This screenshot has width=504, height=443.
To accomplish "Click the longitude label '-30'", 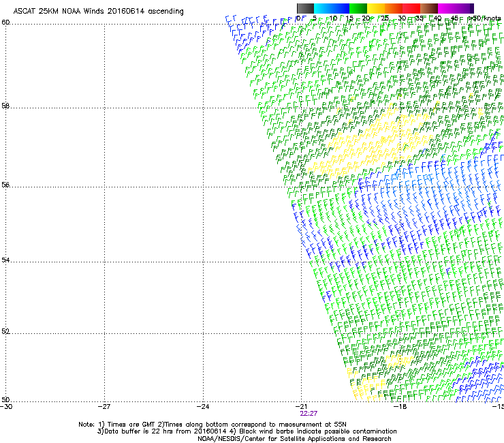I will (6, 407).
